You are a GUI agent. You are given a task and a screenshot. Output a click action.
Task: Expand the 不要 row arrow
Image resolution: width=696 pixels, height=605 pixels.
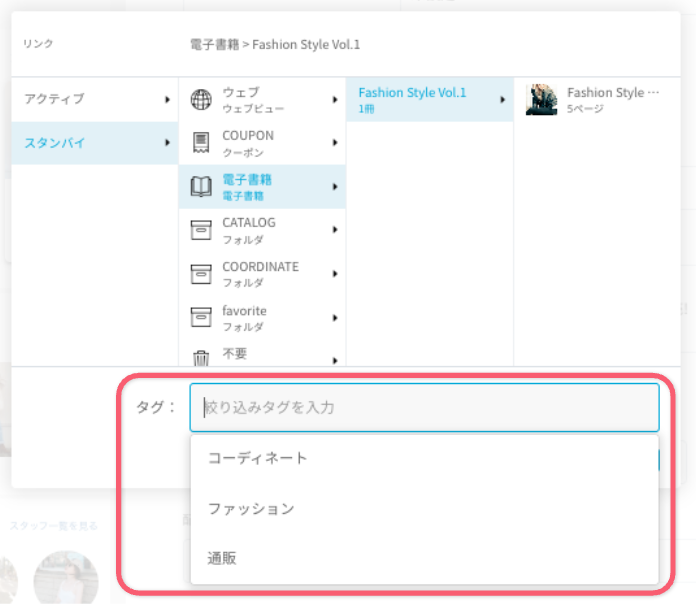pos(335,360)
